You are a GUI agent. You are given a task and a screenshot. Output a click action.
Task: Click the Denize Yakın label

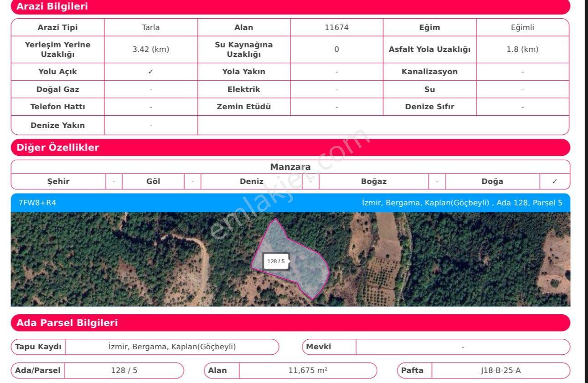58,125
